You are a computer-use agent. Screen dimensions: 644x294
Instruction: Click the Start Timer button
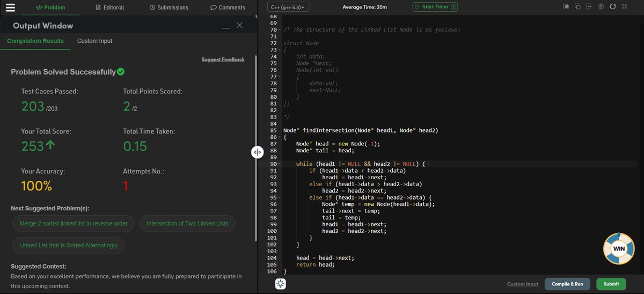[435, 7]
